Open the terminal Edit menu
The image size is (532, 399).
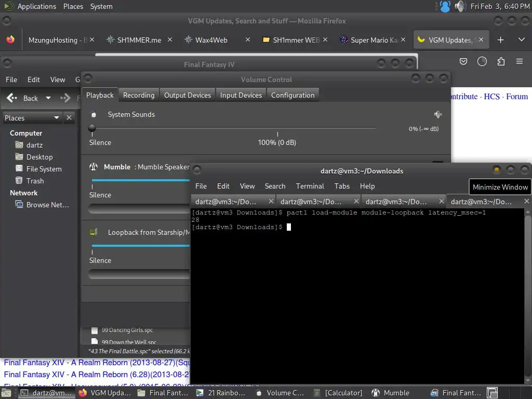pyautogui.click(x=223, y=187)
